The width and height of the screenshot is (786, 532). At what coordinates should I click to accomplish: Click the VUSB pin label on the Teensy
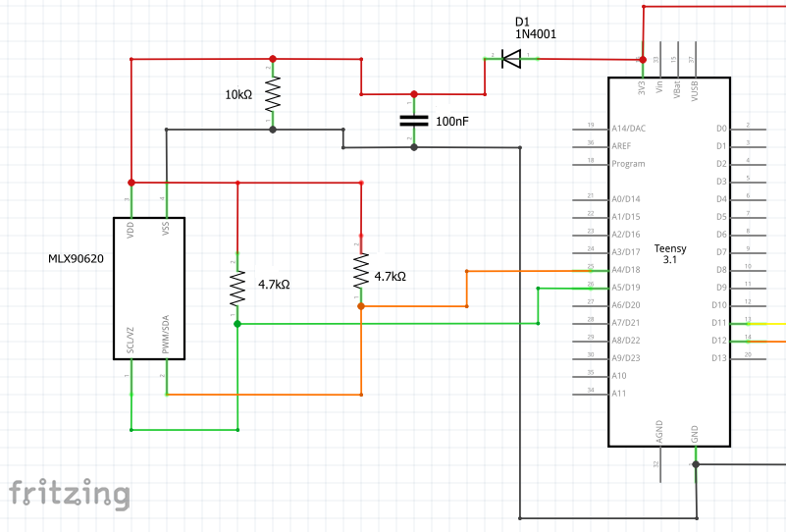click(695, 91)
